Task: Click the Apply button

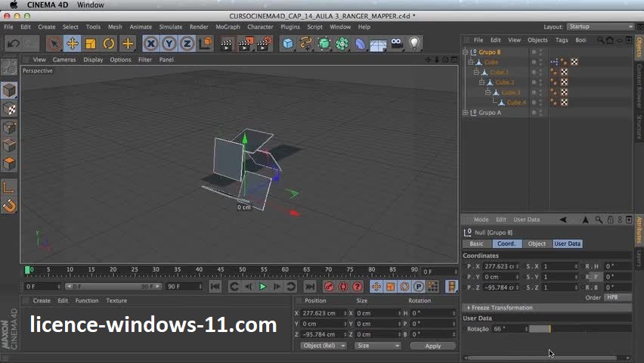Action: click(x=432, y=346)
